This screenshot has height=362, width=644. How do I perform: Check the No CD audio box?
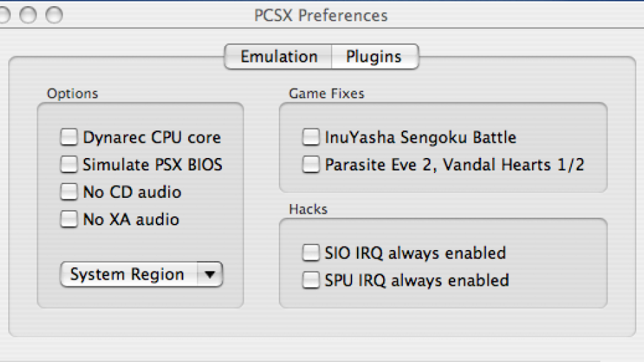pyautogui.click(x=69, y=192)
